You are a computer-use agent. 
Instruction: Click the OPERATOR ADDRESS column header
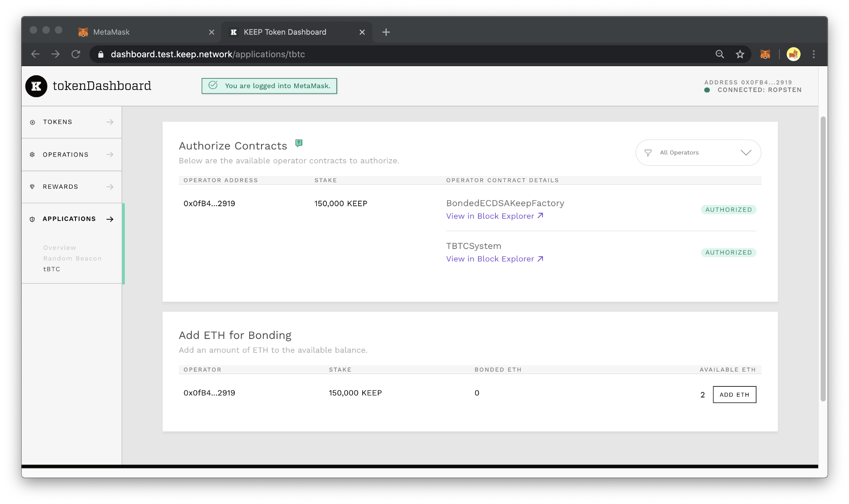221,180
